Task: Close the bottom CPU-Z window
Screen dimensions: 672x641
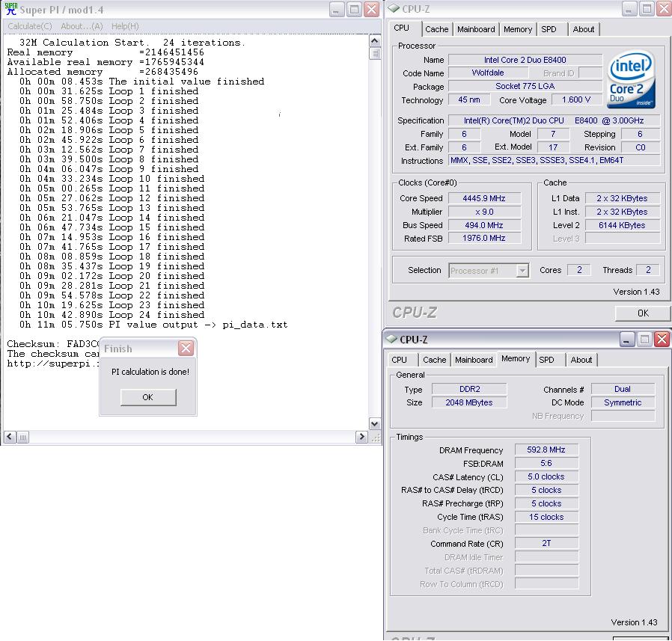Action: (x=662, y=340)
